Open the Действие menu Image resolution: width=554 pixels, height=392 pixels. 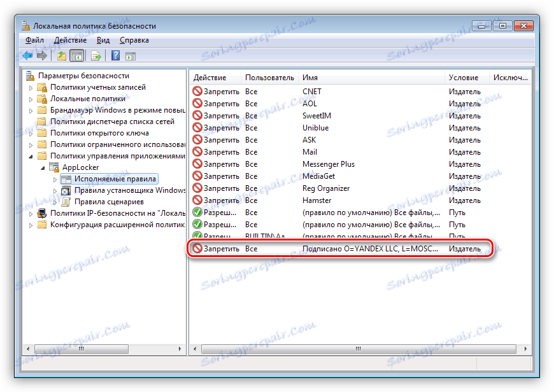[71, 39]
